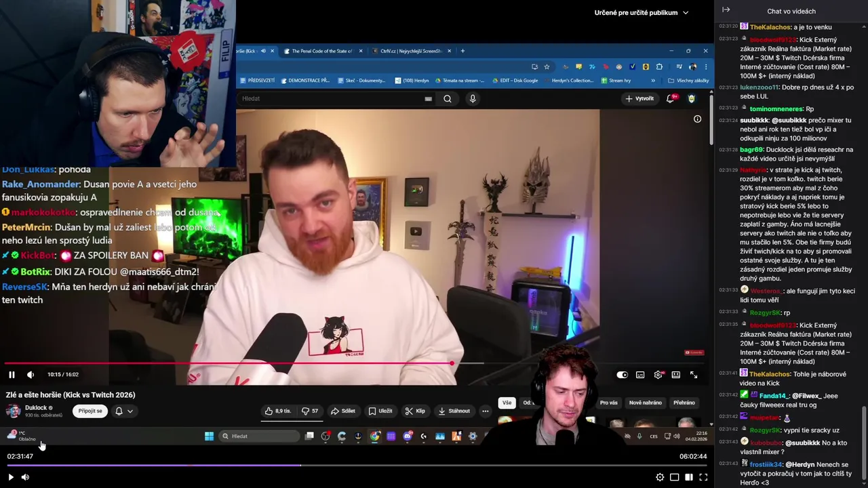The height and width of the screenshot is (488, 868).
Task: Click YouTube search magnifier button
Action: click(x=448, y=98)
